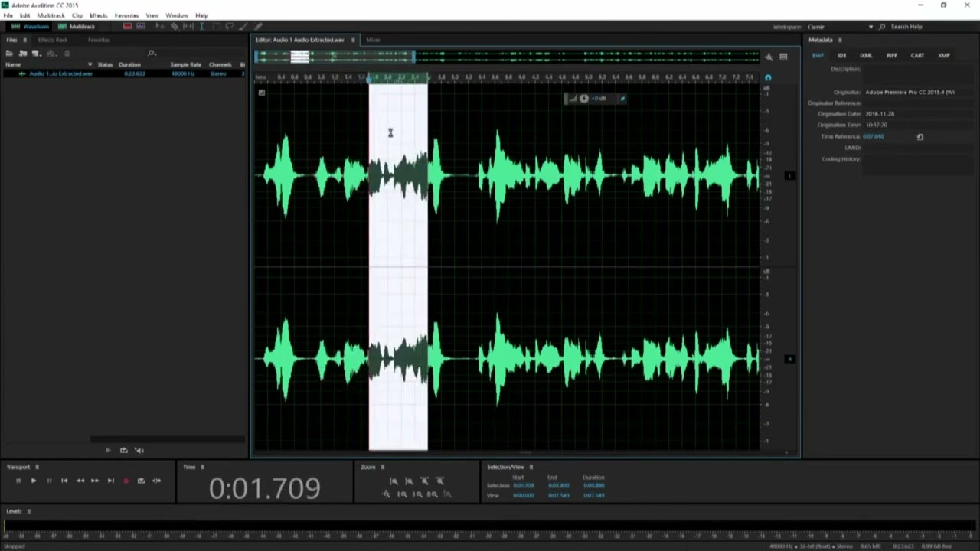The height and width of the screenshot is (551, 980).
Task: Pin the volume HUD overlay
Action: [622, 98]
